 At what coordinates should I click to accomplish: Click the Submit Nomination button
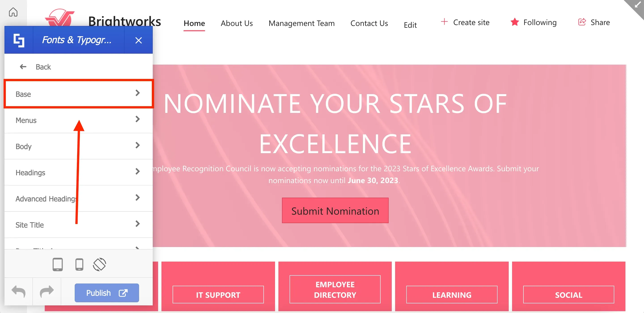coord(335,211)
